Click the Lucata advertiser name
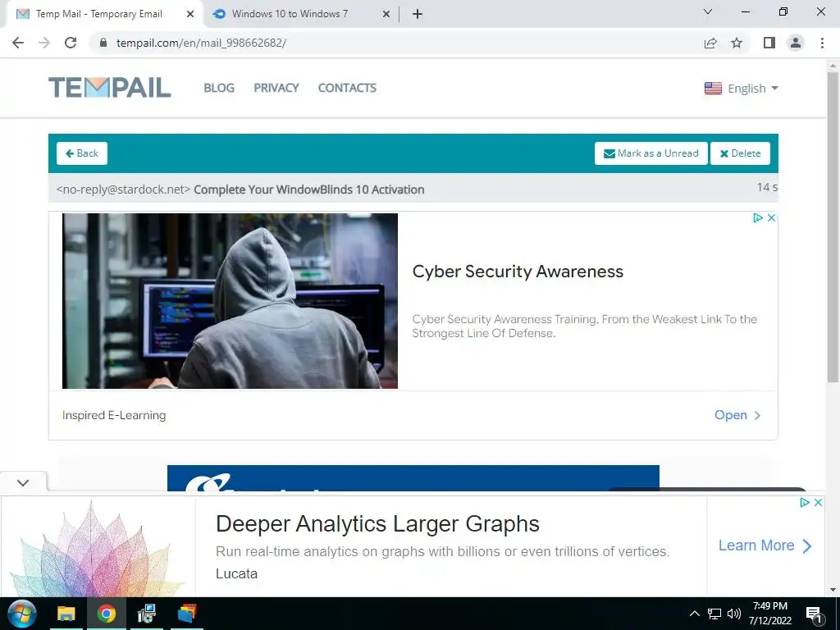This screenshot has height=630, width=840. [237, 573]
